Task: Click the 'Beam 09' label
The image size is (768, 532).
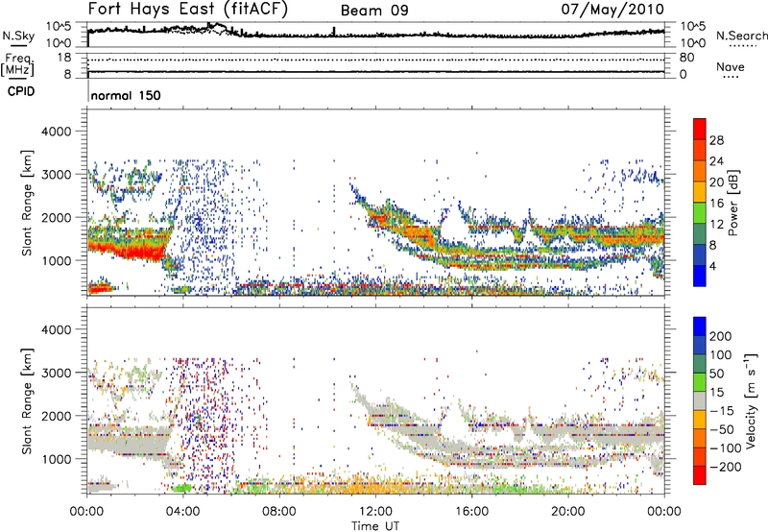Action: click(374, 11)
